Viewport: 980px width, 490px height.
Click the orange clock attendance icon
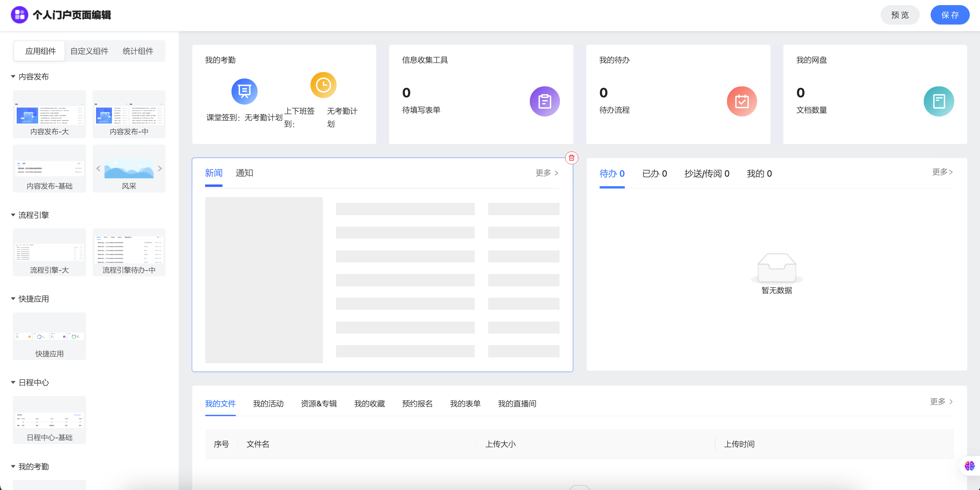[323, 85]
